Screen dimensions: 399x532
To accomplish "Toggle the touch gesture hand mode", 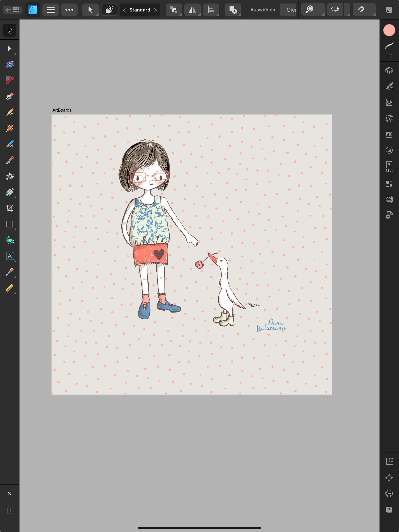I will click(x=109, y=10).
